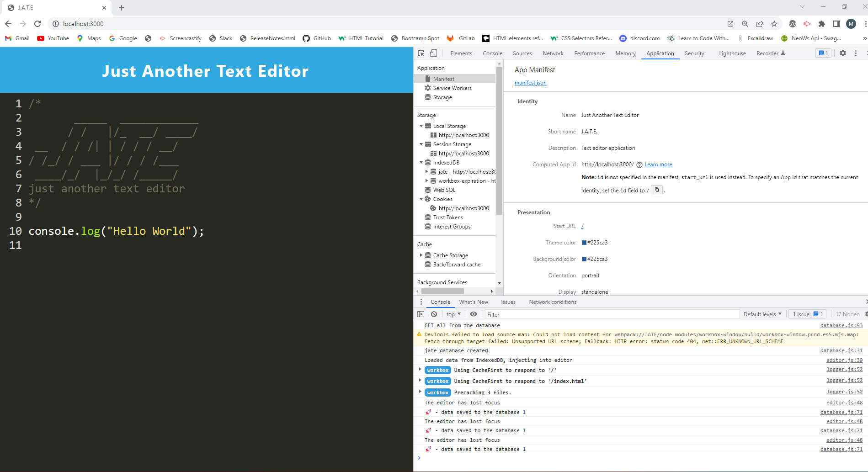Click the Theme color swatch
868x472 pixels.
point(583,242)
